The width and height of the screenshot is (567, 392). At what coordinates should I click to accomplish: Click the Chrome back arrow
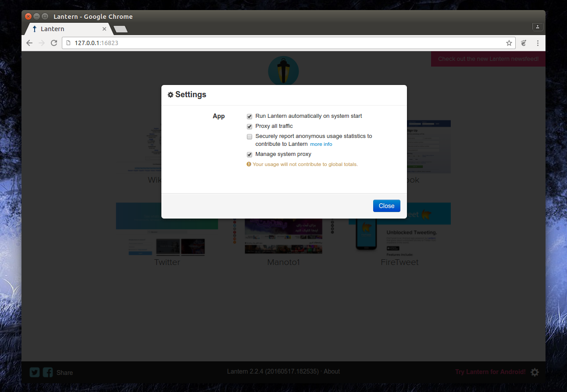[x=29, y=43]
